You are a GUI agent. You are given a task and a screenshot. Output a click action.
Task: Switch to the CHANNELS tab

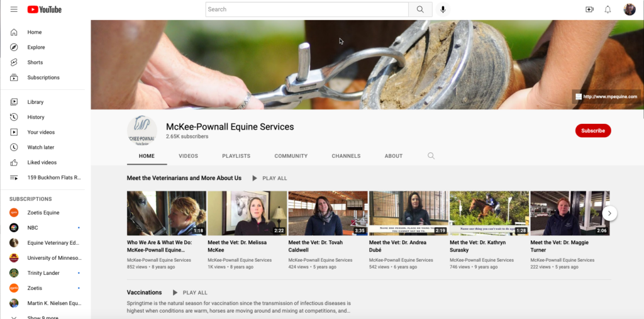pos(346,156)
